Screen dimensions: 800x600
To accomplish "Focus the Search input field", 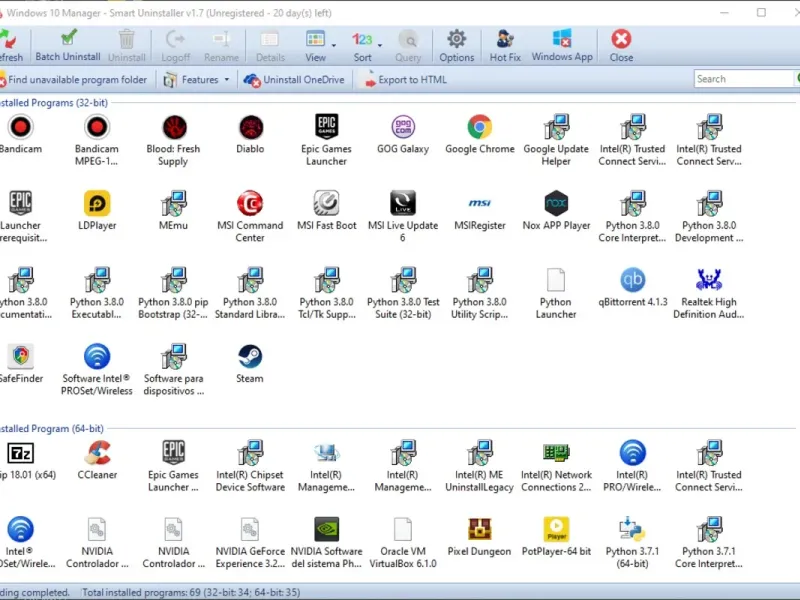I will pyautogui.click(x=743, y=79).
